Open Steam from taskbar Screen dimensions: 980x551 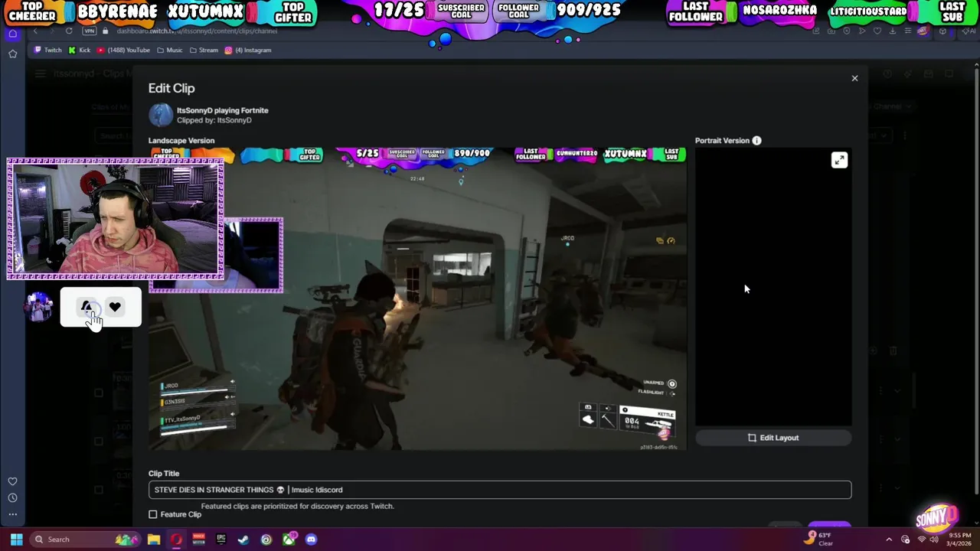243,540
